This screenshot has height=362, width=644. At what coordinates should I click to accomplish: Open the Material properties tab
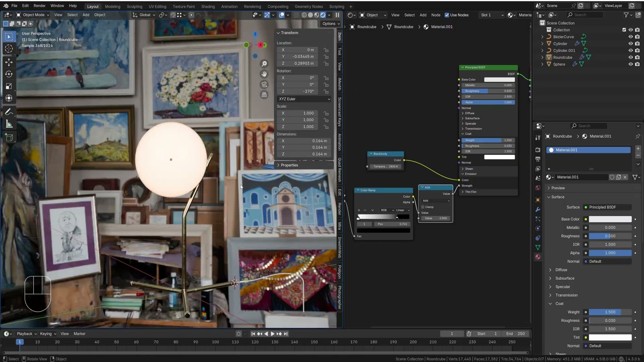[x=538, y=257]
